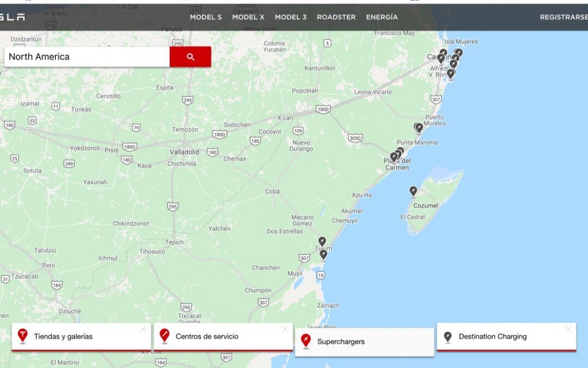The width and height of the screenshot is (588, 368).
Task: Close the Centros de servicio filter card
Action: [x=285, y=329]
